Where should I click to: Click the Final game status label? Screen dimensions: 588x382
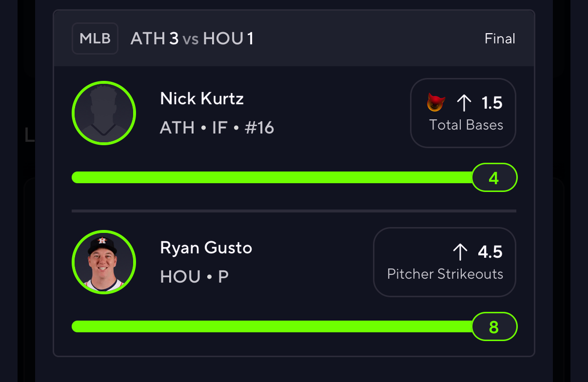500,38
